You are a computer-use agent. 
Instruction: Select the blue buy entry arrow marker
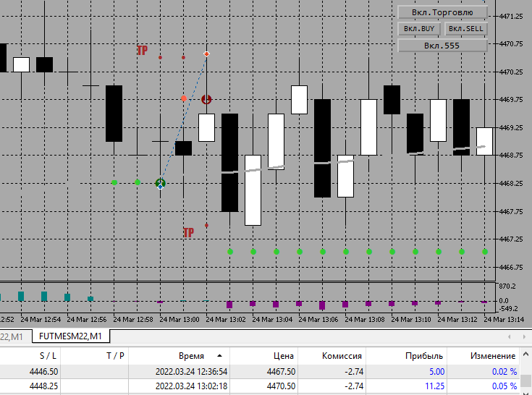click(161, 186)
